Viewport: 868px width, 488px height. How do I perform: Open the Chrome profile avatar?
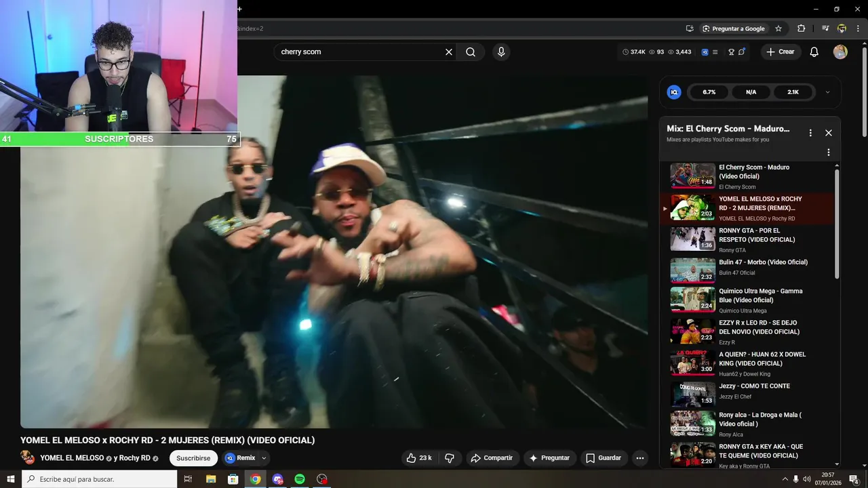842,28
